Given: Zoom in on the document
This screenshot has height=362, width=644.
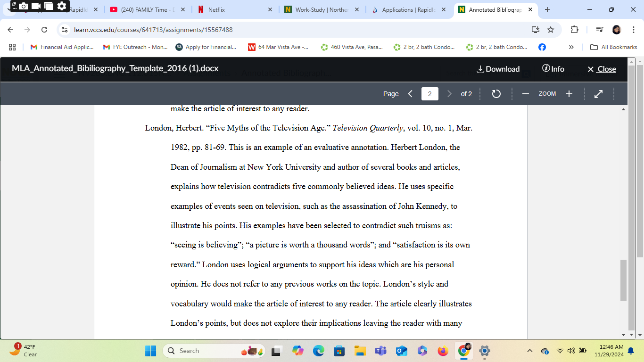Looking at the screenshot, I should [x=569, y=93].
